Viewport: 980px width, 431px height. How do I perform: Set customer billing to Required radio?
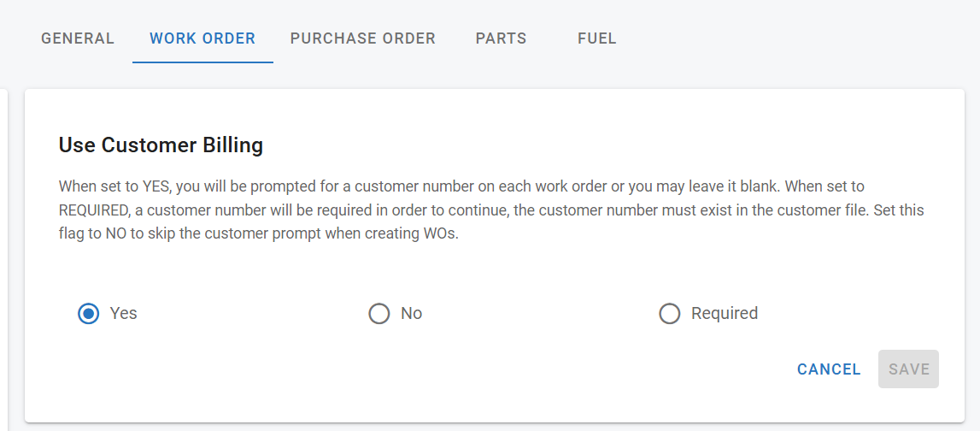669,314
